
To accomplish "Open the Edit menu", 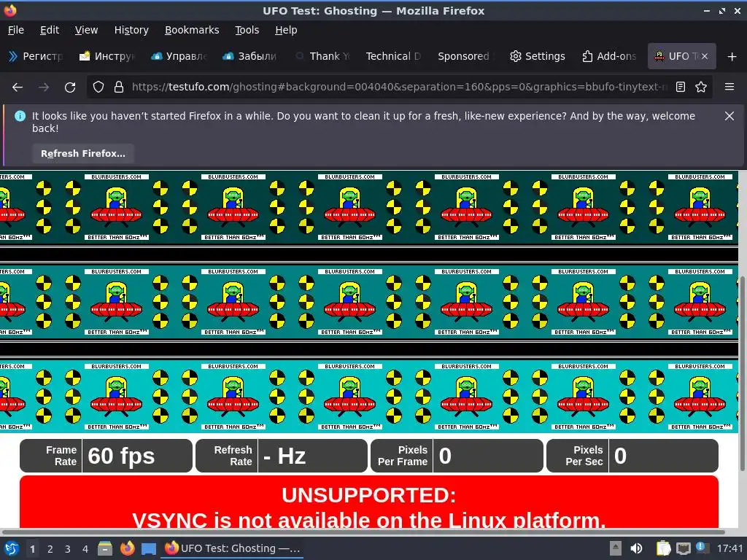I will (50, 30).
